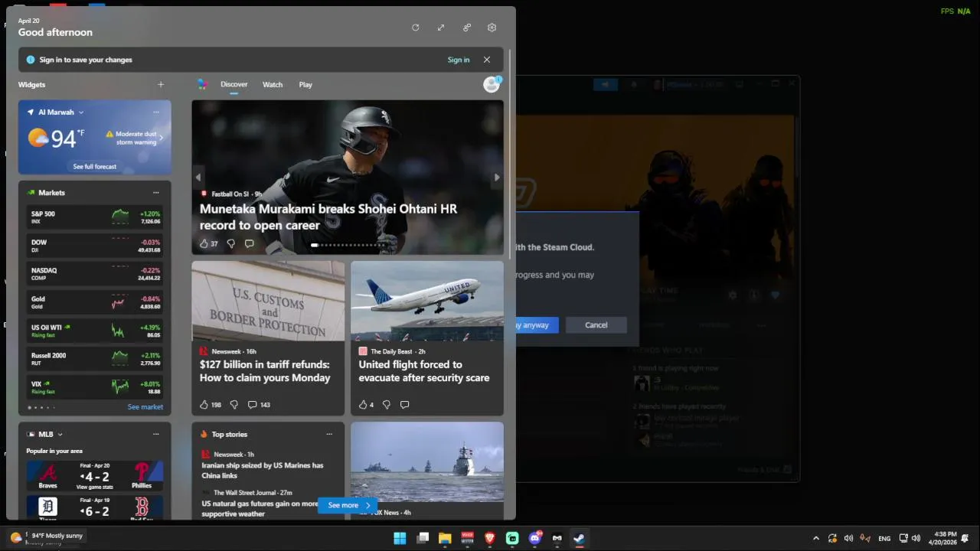Viewport: 980px width, 551px height.
Task: Open the United flight plane thumbnail
Action: (x=427, y=301)
